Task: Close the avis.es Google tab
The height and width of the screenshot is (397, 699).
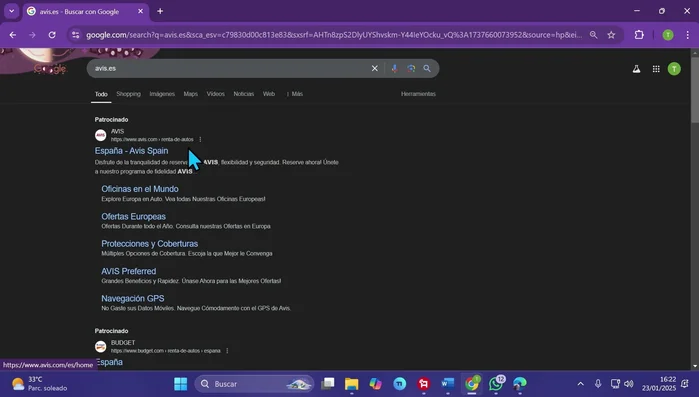Action: point(140,11)
